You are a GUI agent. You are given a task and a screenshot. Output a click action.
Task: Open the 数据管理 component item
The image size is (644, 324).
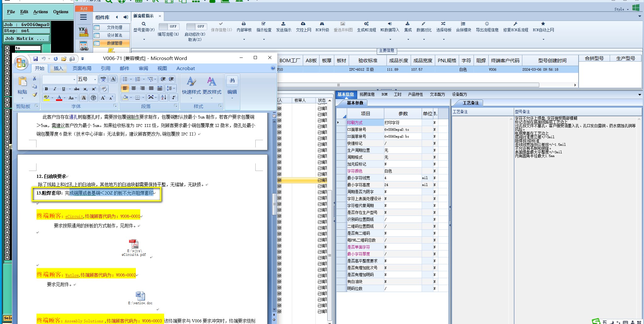(x=112, y=43)
